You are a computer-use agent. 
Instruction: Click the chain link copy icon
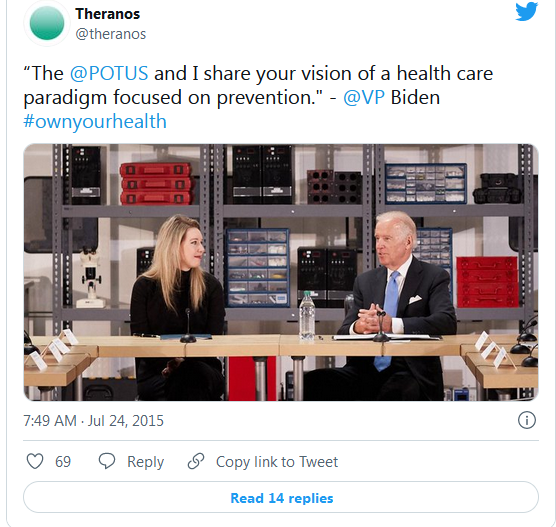coord(196,461)
